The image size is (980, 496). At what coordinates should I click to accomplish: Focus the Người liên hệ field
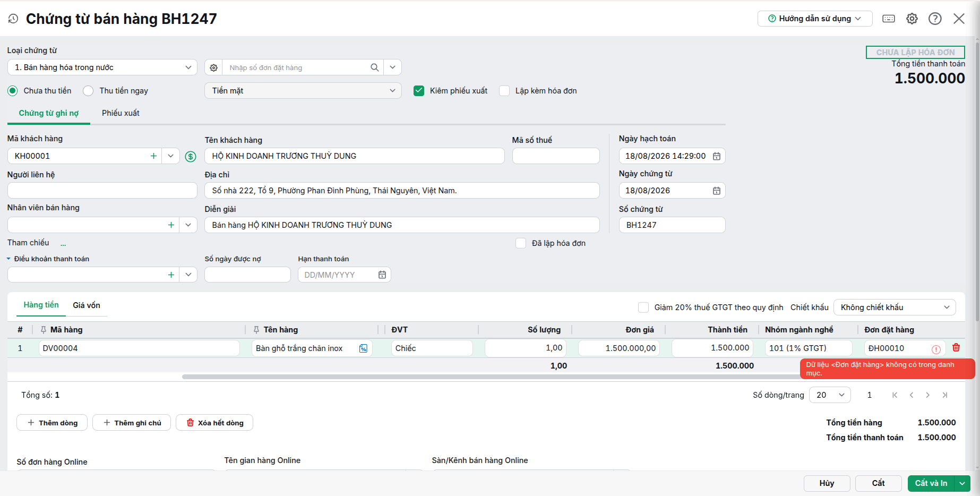(x=102, y=191)
